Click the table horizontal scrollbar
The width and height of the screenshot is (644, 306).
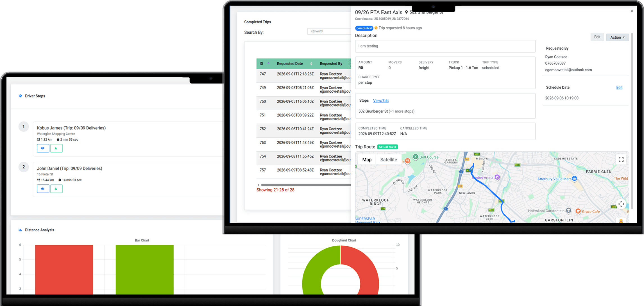306,185
